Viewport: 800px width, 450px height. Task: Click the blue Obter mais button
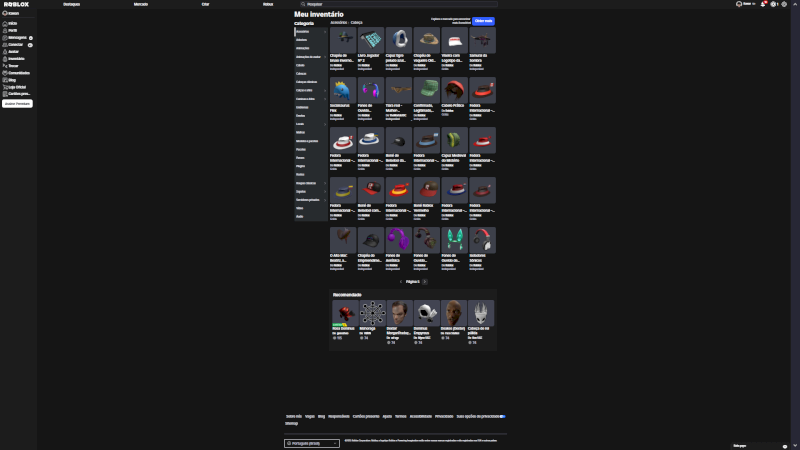[x=483, y=21]
